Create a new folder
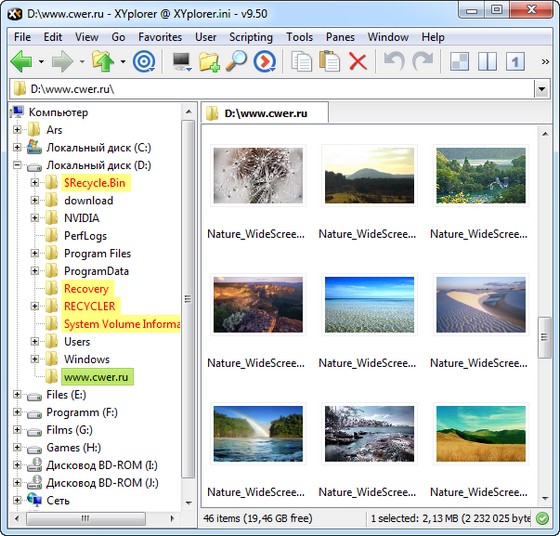 (209, 62)
